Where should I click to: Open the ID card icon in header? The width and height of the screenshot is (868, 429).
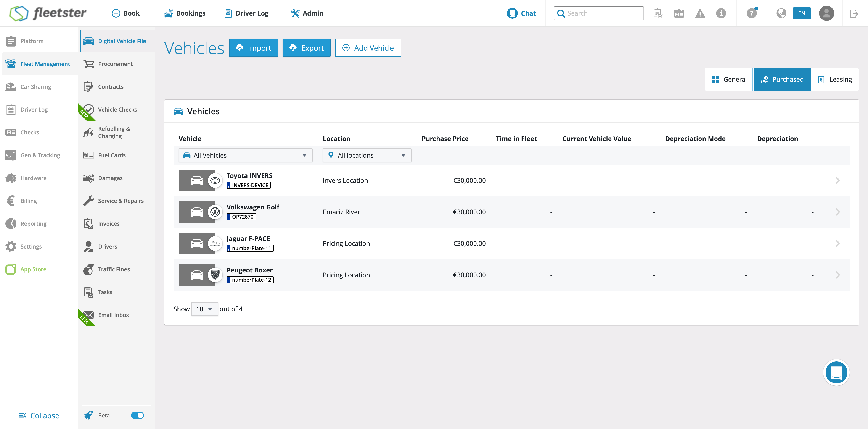(x=679, y=13)
